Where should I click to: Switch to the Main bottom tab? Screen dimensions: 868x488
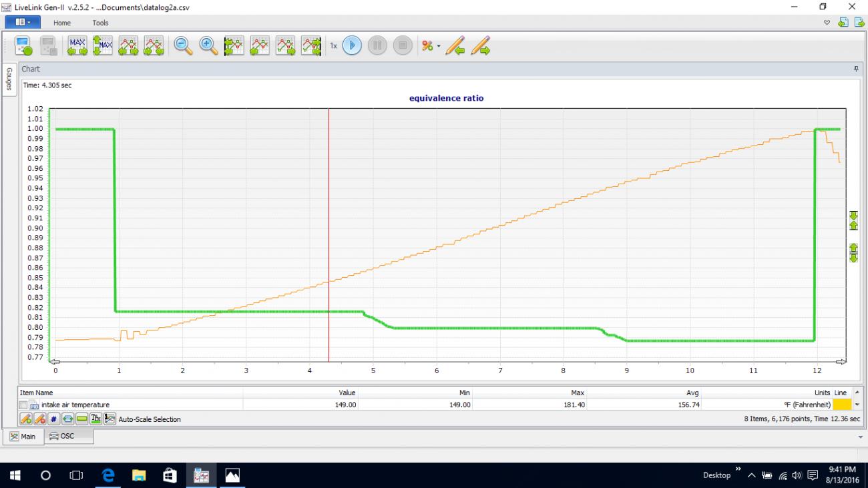[x=23, y=437]
